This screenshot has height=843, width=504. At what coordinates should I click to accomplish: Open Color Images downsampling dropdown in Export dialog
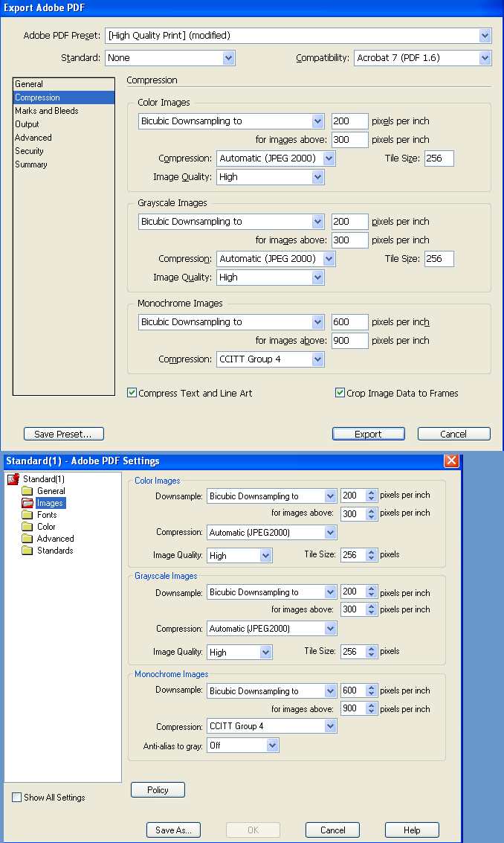(231, 121)
